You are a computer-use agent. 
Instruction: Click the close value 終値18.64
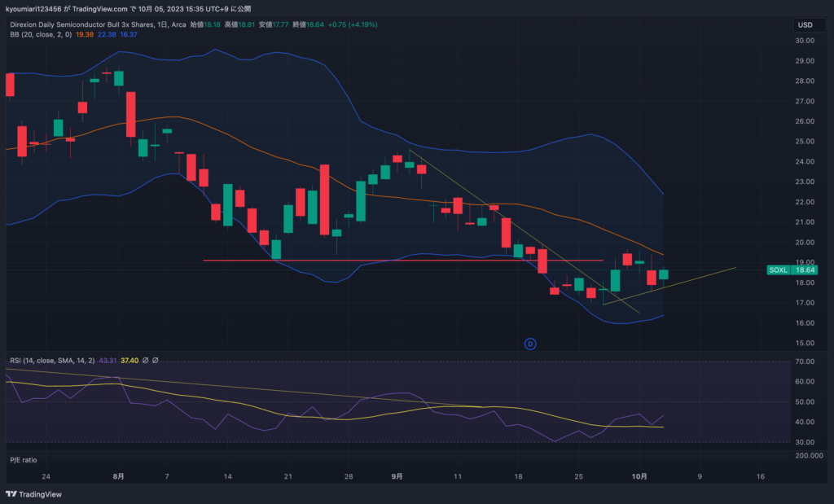point(308,24)
